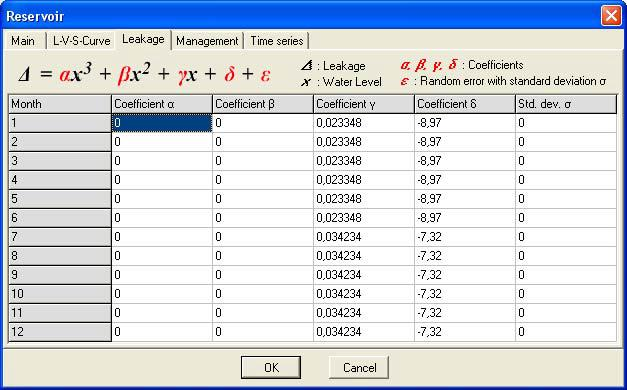Select Coefficient α cell for month 9

pos(162,275)
